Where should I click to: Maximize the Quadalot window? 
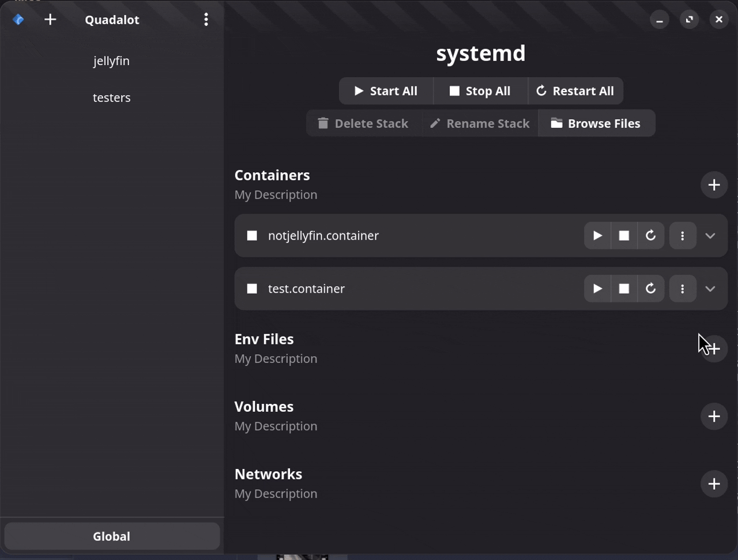(690, 20)
